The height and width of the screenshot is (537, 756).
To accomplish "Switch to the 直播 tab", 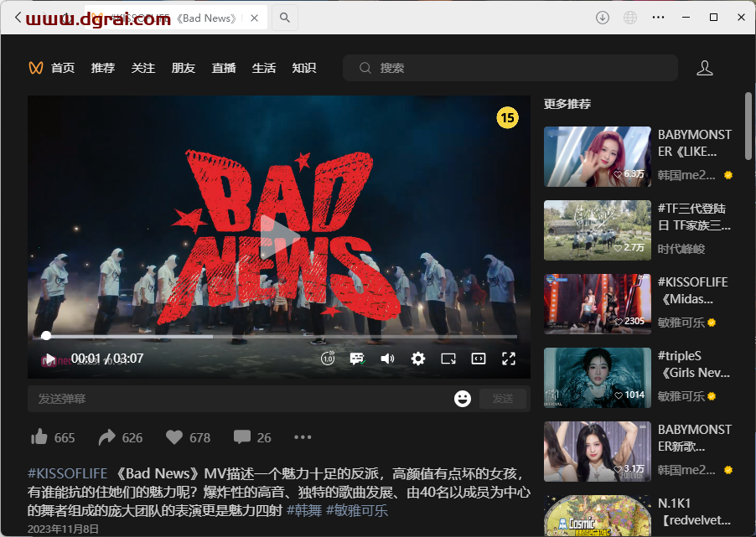I will (224, 68).
